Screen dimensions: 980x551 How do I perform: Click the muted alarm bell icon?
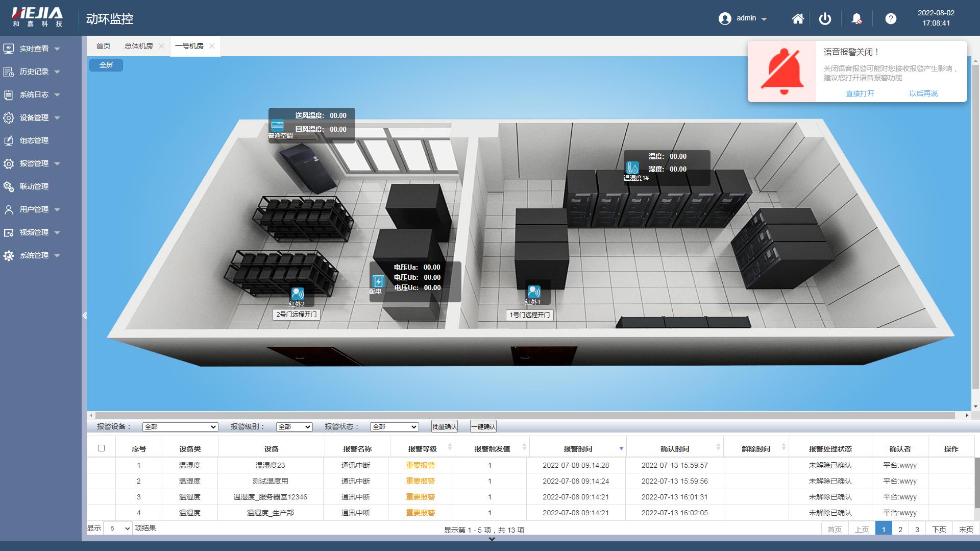856,19
